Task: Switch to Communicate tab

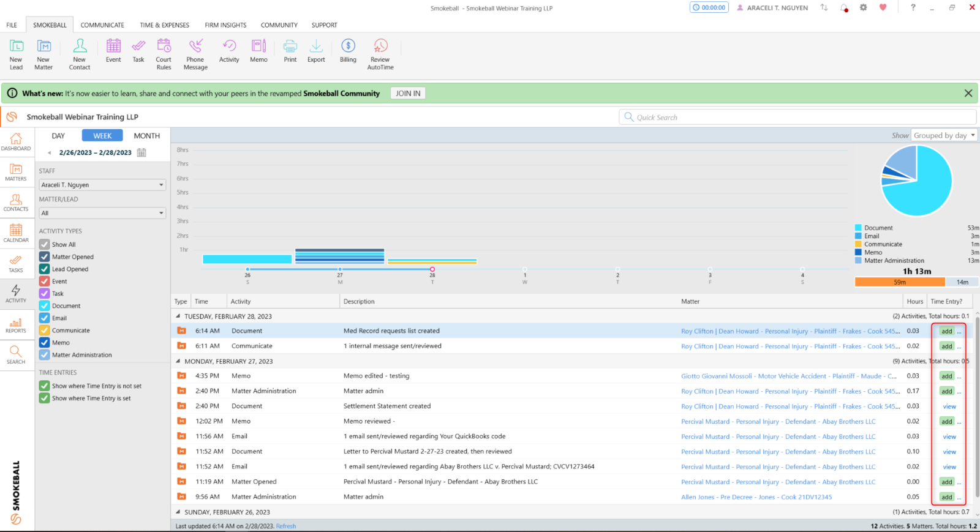Action: tap(102, 25)
